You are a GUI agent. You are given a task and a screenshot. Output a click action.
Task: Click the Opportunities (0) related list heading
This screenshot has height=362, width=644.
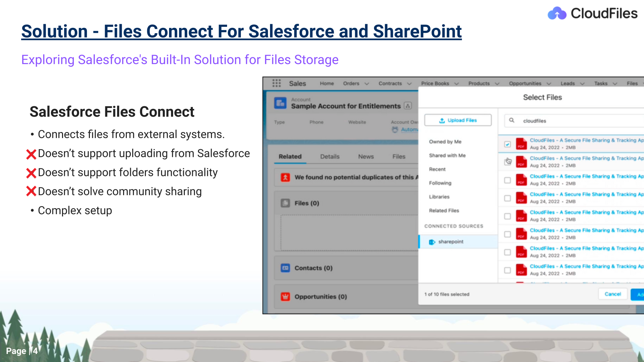[321, 297]
